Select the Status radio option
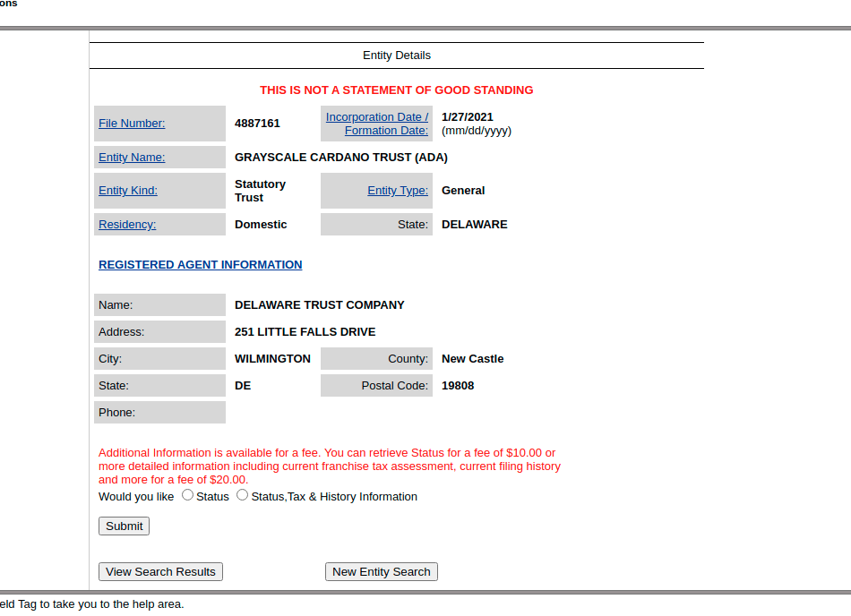Screen dimensions: 851x616 coord(187,495)
